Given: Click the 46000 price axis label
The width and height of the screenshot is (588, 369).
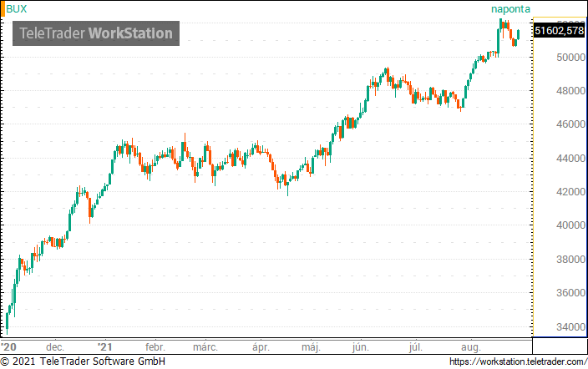Looking at the screenshot, I should pyautogui.click(x=570, y=124).
